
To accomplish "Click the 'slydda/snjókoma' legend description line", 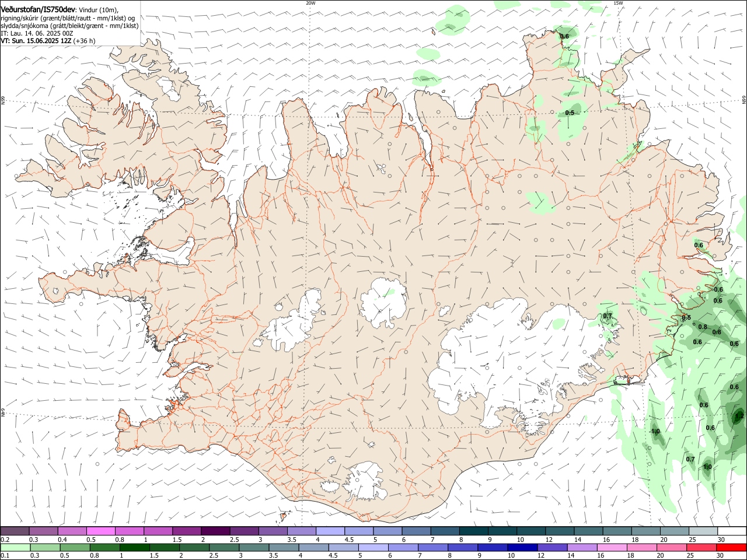I will pyautogui.click(x=69, y=26).
